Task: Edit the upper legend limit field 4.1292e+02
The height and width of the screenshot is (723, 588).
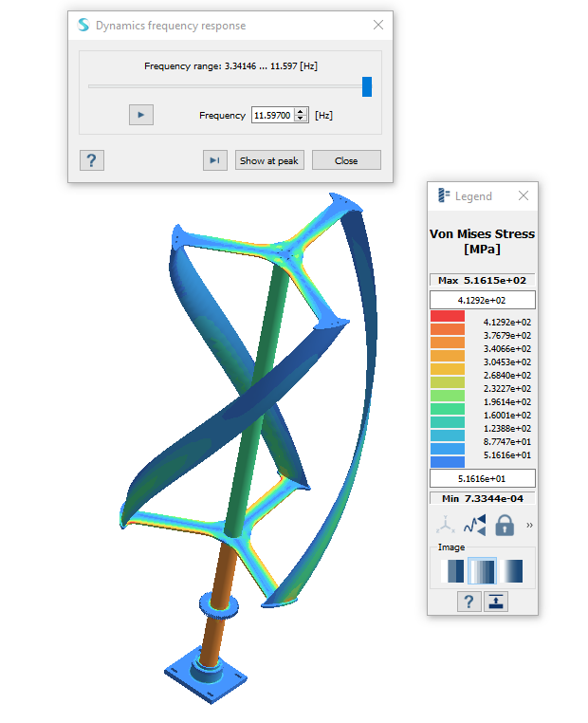Action: [482, 300]
